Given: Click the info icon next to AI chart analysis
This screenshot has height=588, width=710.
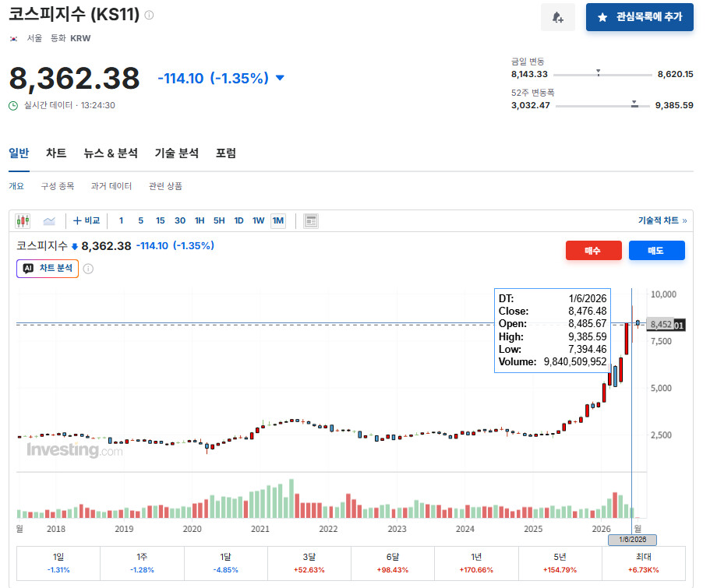Looking at the screenshot, I should coord(88,269).
